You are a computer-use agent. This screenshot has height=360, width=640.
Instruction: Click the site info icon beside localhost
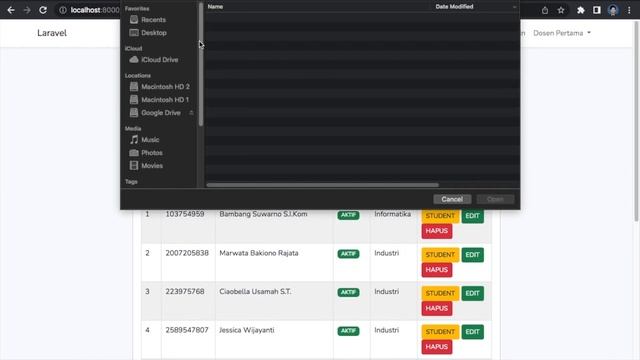(62, 10)
